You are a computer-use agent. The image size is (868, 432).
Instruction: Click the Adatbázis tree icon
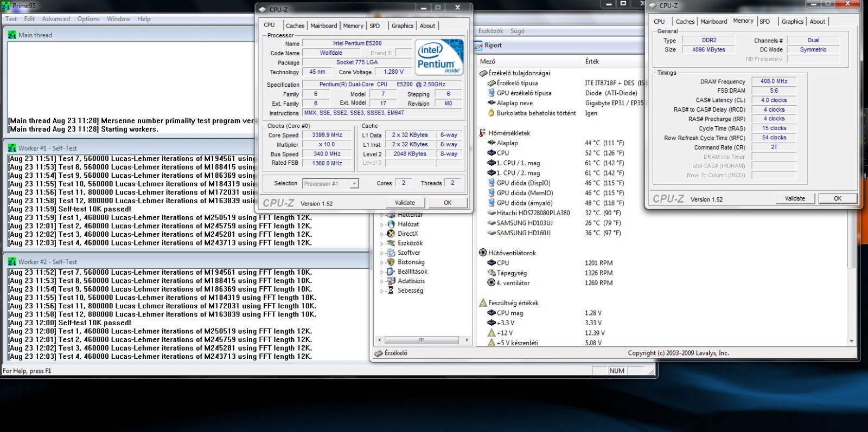[391, 281]
